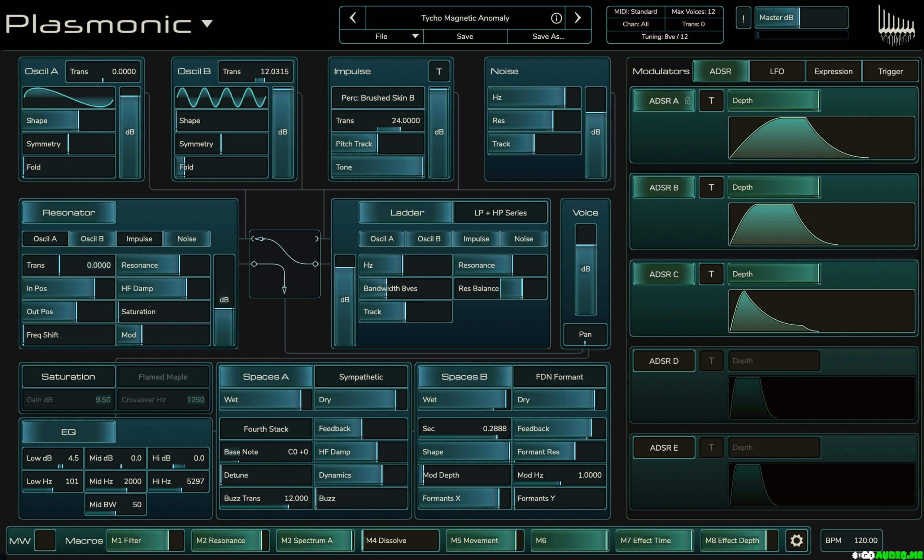The height and width of the screenshot is (560, 924).
Task: Toggle the Spaces B effect
Action: coord(465,377)
